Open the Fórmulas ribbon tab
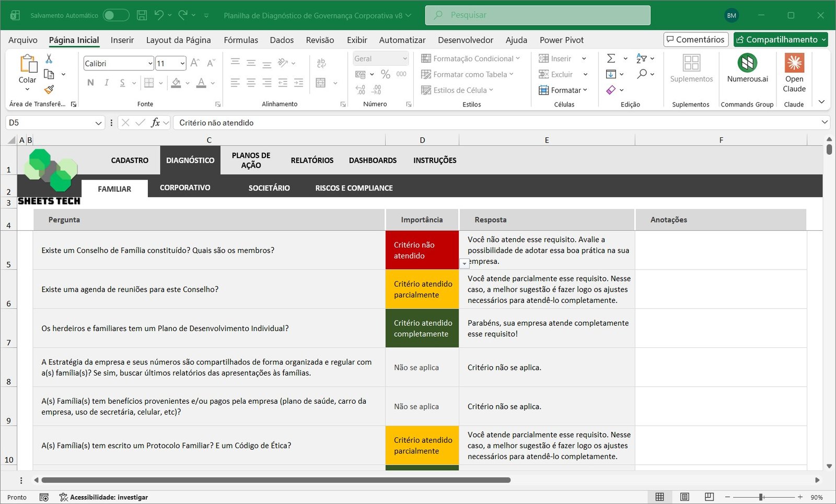This screenshot has width=836, height=504. click(x=240, y=40)
